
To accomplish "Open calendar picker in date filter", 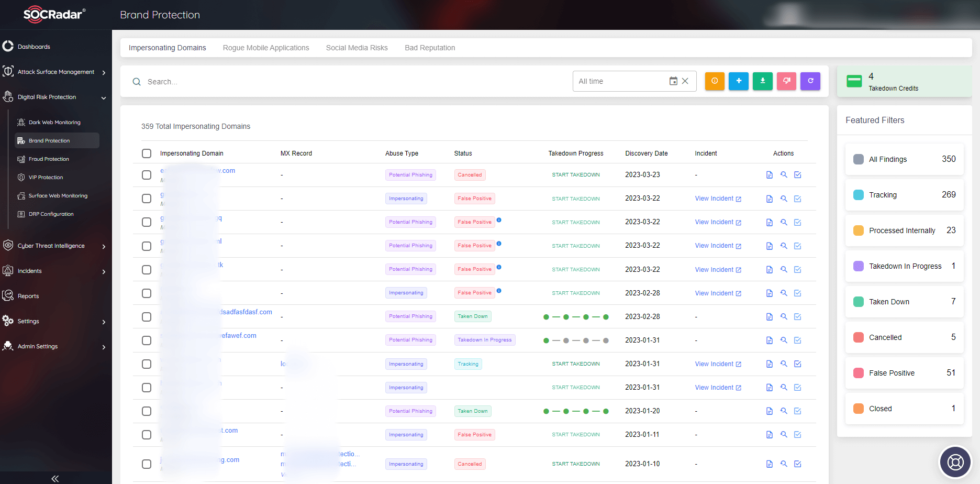I will [x=673, y=81].
